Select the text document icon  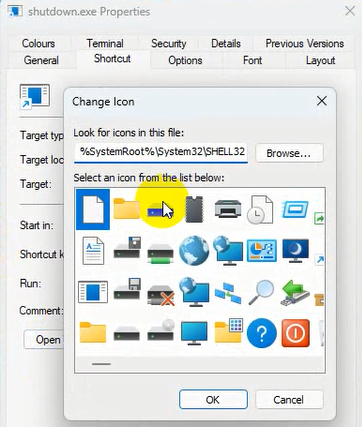point(93,251)
